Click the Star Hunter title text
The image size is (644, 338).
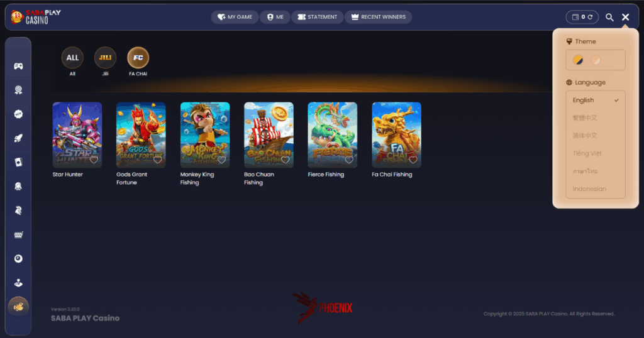(x=68, y=174)
